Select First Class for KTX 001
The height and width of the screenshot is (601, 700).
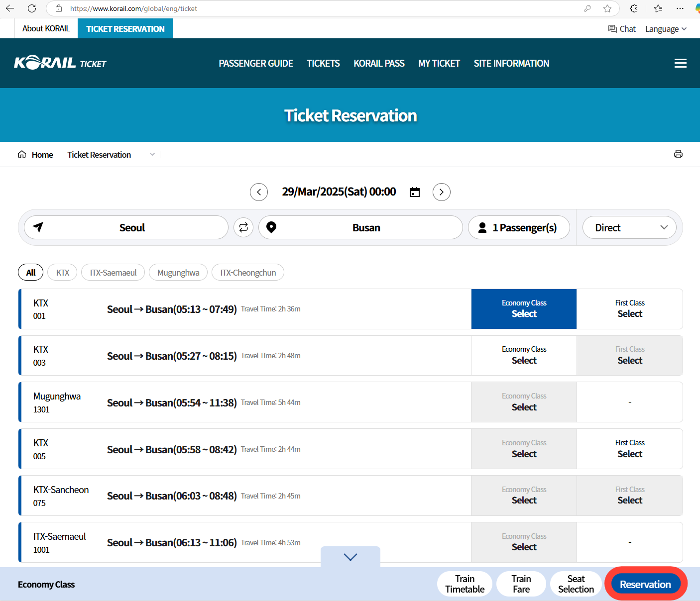pyautogui.click(x=629, y=309)
